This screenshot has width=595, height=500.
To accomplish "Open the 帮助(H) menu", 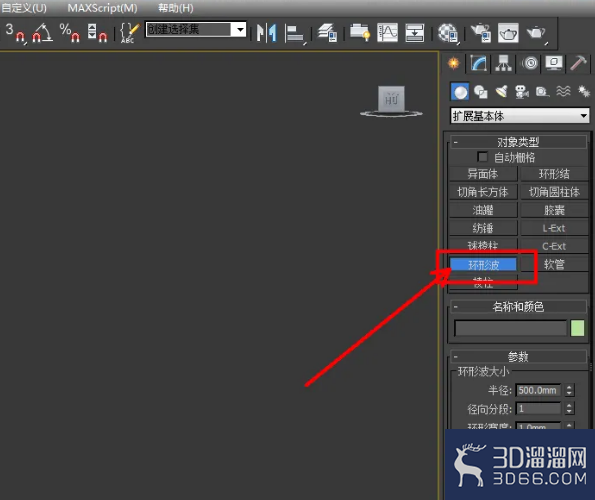I will point(176,8).
